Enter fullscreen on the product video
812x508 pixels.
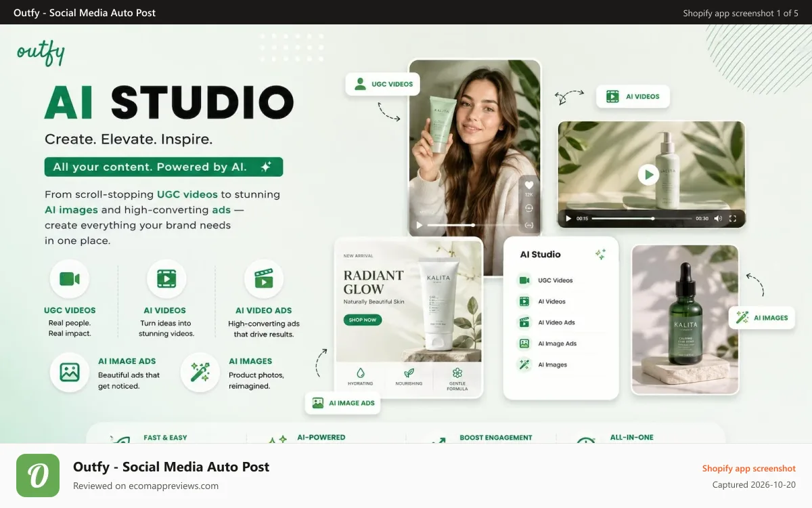pyautogui.click(x=733, y=219)
